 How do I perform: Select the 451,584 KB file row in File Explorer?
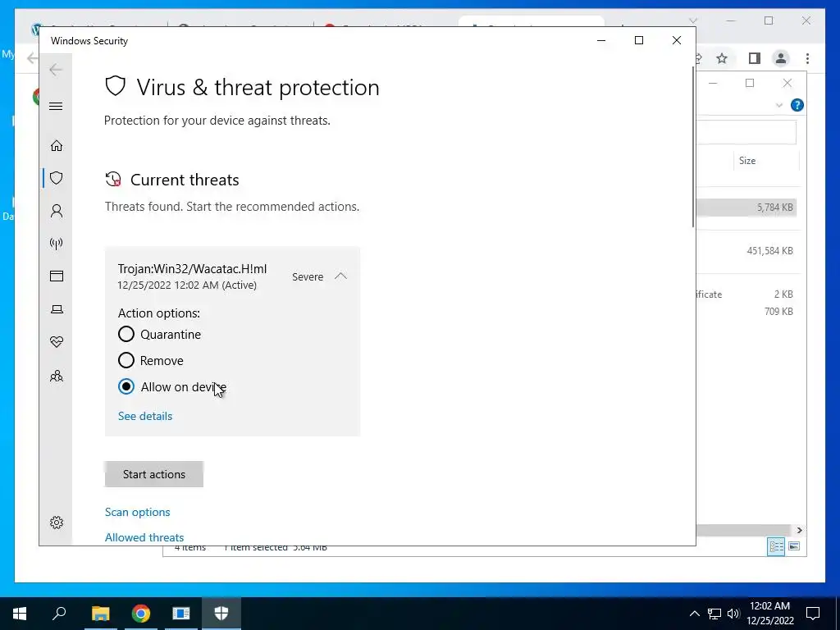746,251
